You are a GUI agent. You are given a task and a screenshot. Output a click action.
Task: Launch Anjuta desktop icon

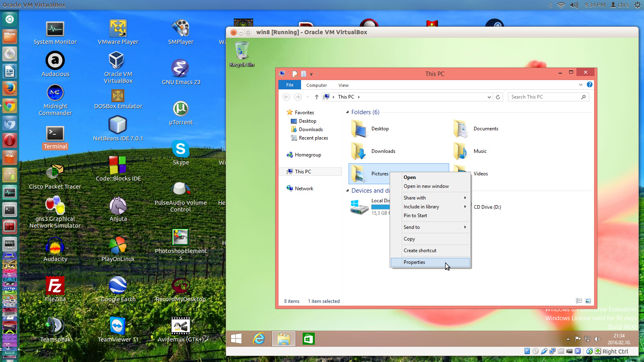[x=118, y=209]
